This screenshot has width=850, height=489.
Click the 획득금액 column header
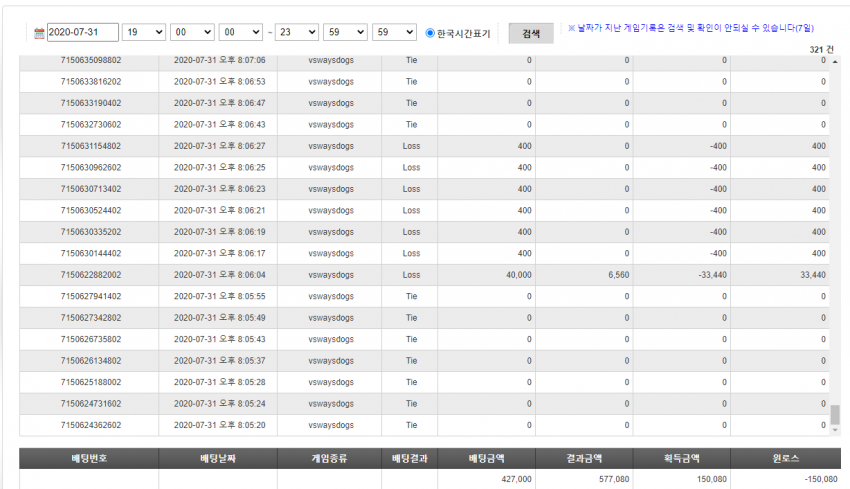pos(681,459)
